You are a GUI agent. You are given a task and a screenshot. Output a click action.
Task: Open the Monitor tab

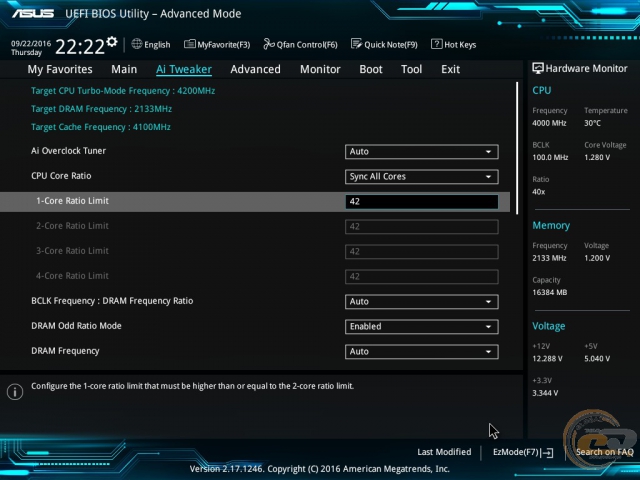[x=320, y=69]
